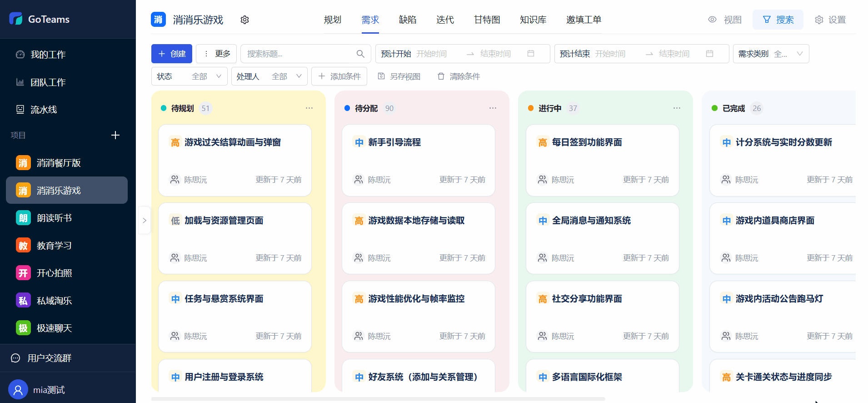
Task: Open card 每日签到功能界面
Action: 603,160
